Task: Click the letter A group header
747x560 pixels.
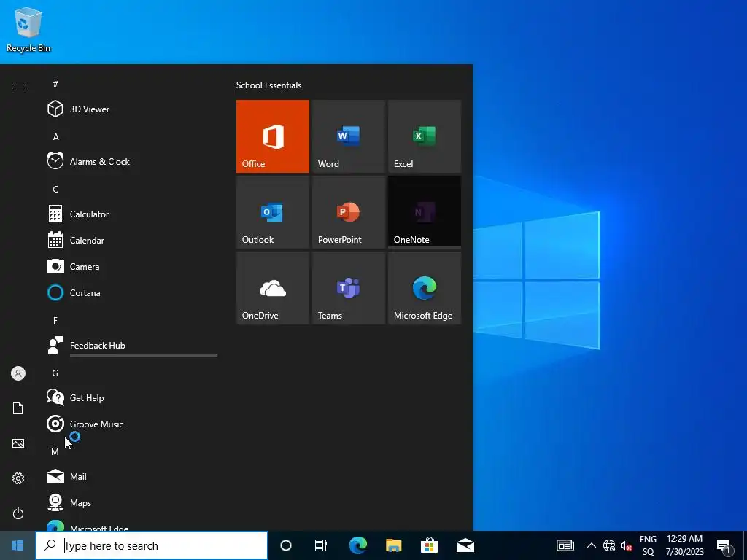Action: click(x=55, y=136)
